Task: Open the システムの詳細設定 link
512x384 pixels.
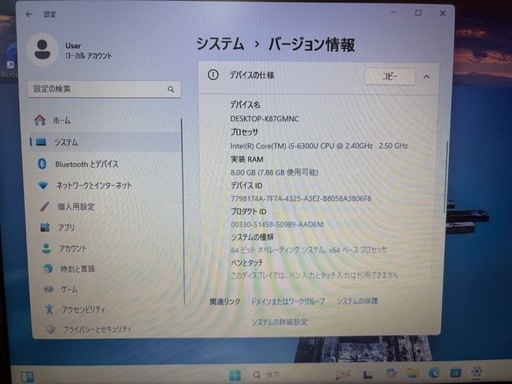Action: pyautogui.click(x=279, y=322)
